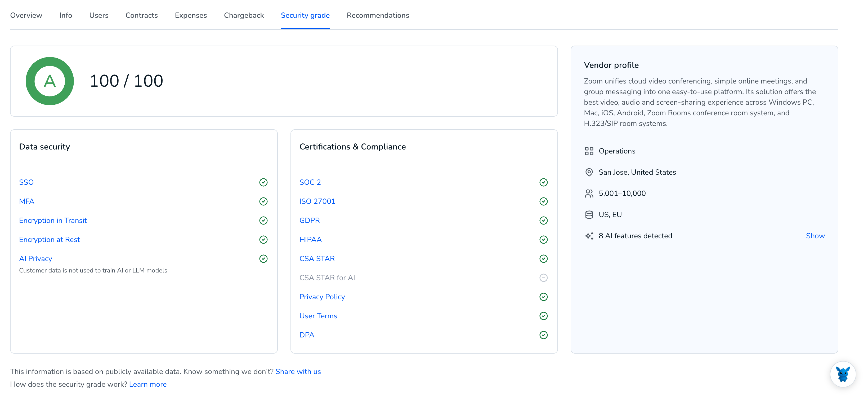Click the Operations category grid icon

(x=589, y=151)
